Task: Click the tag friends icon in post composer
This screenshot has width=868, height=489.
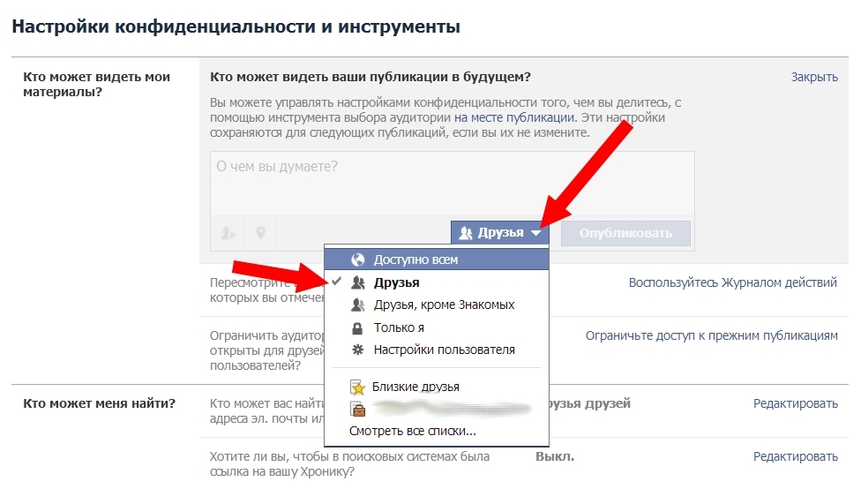Action: point(228,233)
